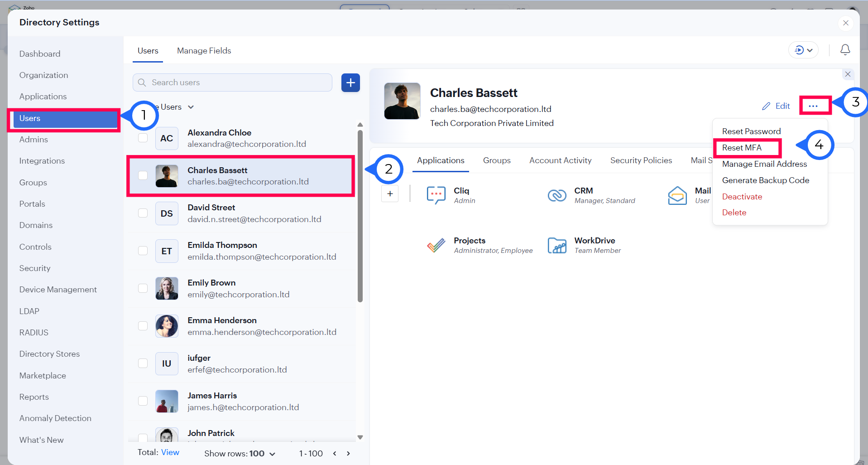
Task: Click the scroll up arrow of user list
Action: coord(360,125)
